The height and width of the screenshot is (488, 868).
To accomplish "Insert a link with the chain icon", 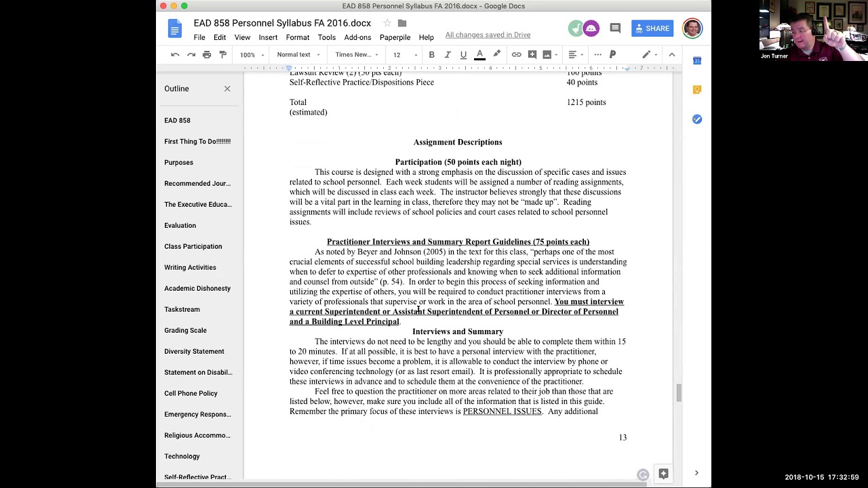I will tap(517, 55).
